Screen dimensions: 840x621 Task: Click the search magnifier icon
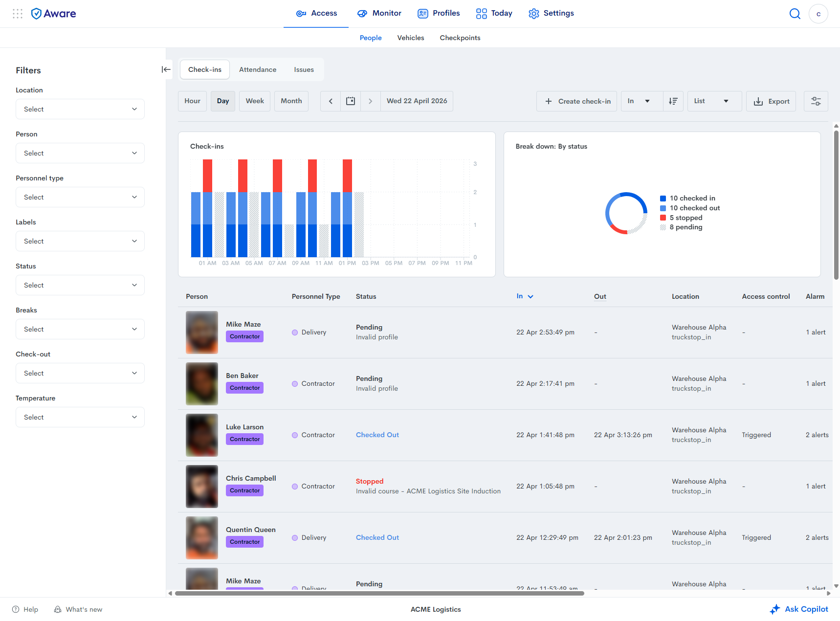click(795, 14)
